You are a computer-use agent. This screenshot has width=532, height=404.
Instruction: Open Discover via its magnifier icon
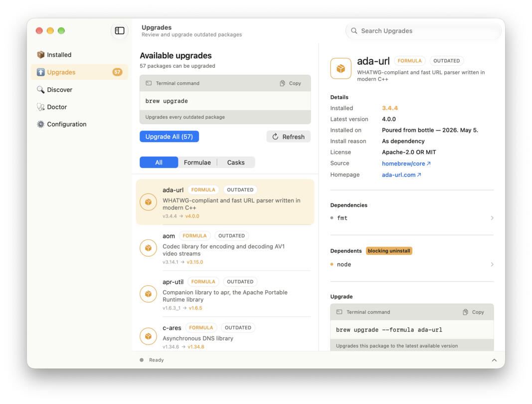coord(41,90)
